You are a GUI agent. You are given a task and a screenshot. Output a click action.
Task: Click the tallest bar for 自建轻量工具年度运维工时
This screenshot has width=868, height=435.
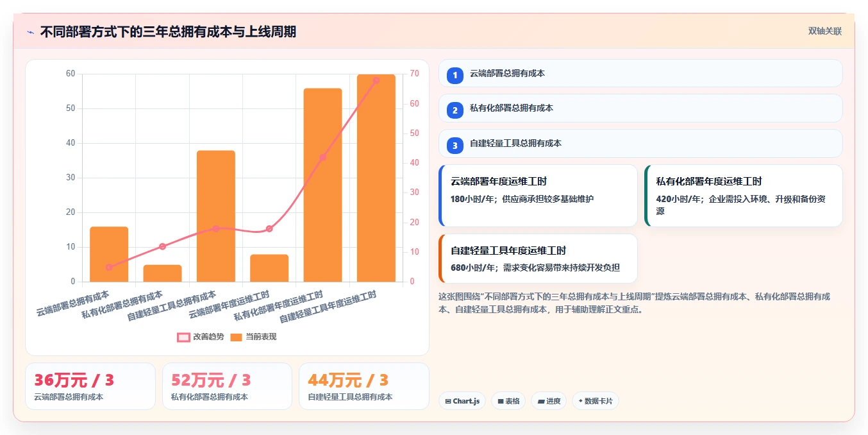point(376,178)
